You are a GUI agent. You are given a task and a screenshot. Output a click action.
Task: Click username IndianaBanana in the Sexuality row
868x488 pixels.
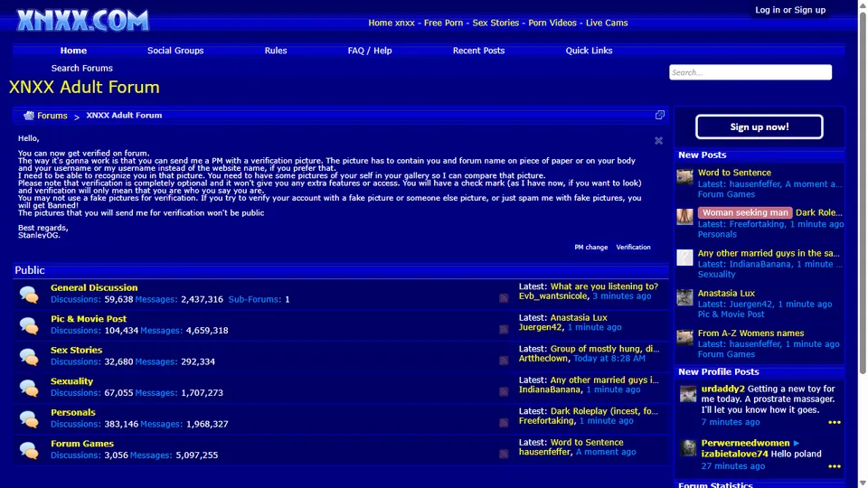click(x=550, y=389)
